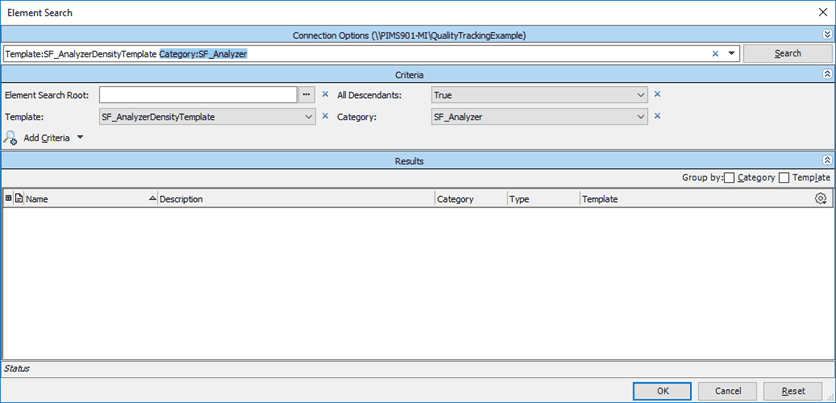
Task: Click the document icon in results header
Action: point(18,198)
